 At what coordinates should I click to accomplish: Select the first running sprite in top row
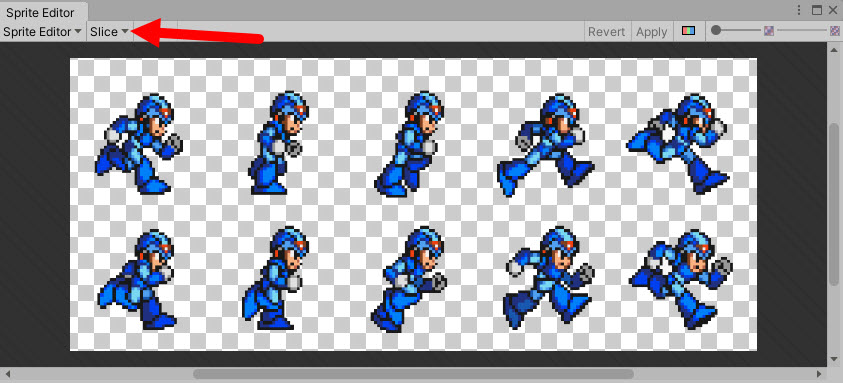pos(139,144)
